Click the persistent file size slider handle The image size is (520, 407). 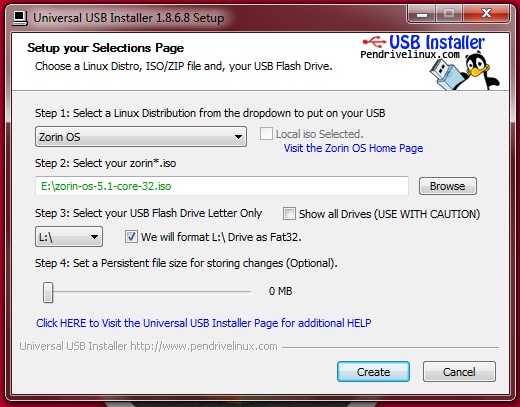pyautogui.click(x=48, y=292)
